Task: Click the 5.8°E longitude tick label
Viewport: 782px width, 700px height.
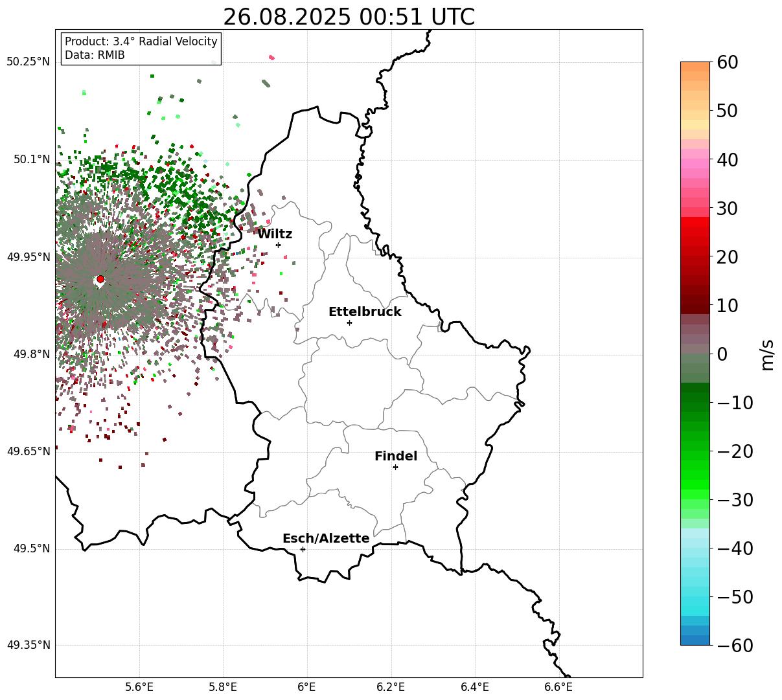Action: [x=224, y=688]
